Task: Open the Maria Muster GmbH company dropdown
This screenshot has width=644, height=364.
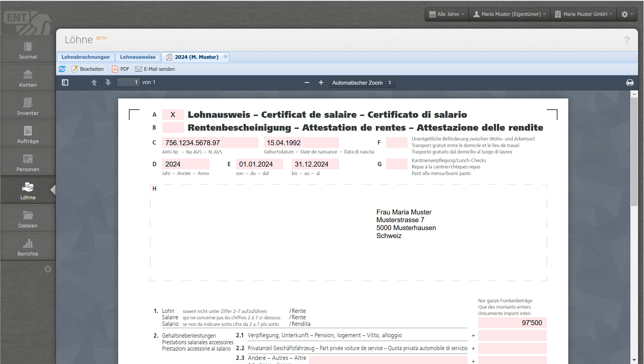Action: pyautogui.click(x=583, y=14)
